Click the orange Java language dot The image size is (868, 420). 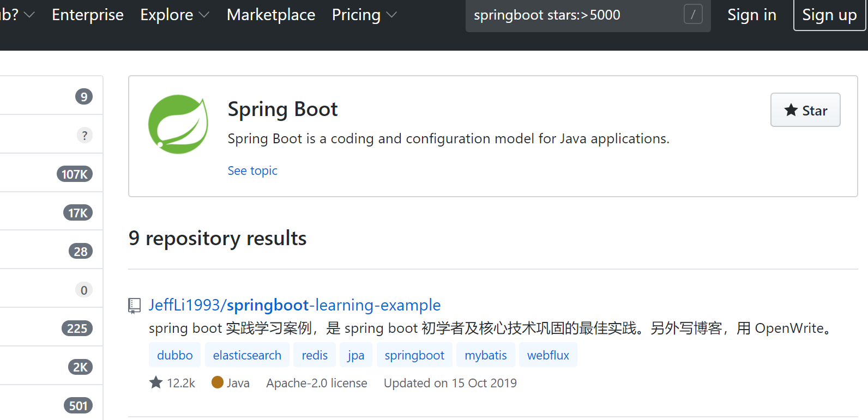[x=218, y=382]
